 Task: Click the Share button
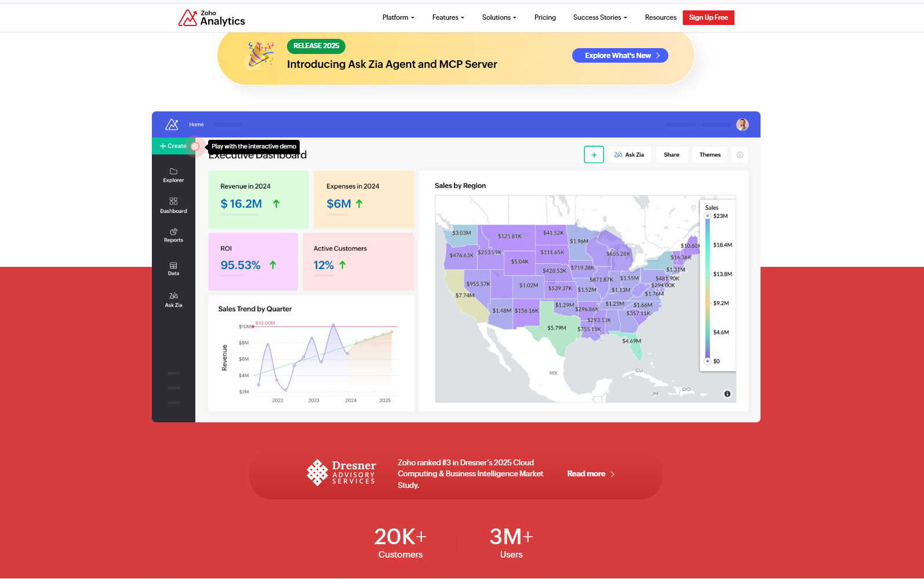point(671,155)
